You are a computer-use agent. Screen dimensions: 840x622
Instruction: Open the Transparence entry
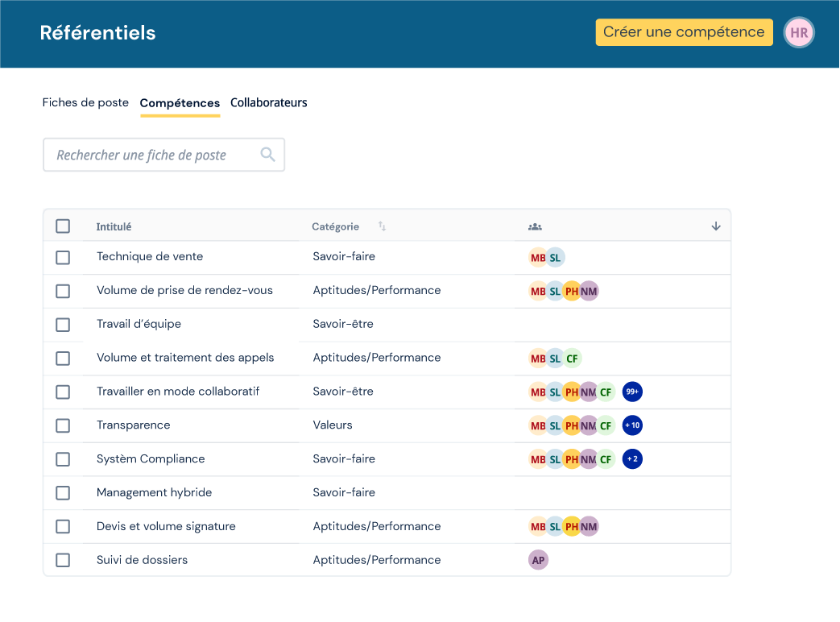pyautogui.click(x=134, y=425)
